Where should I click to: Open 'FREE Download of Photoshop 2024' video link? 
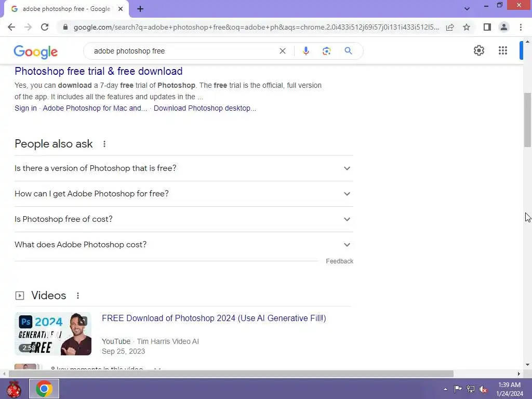tap(214, 318)
